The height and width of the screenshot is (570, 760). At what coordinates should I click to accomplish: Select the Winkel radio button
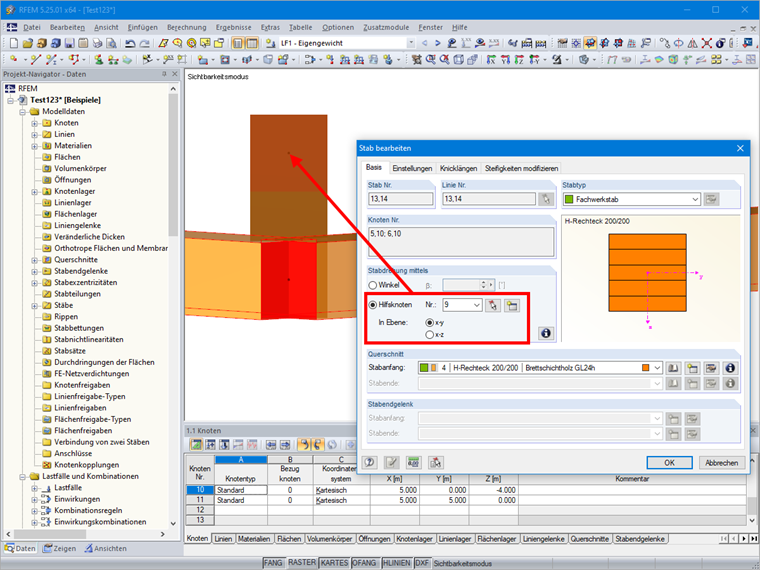click(x=373, y=285)
